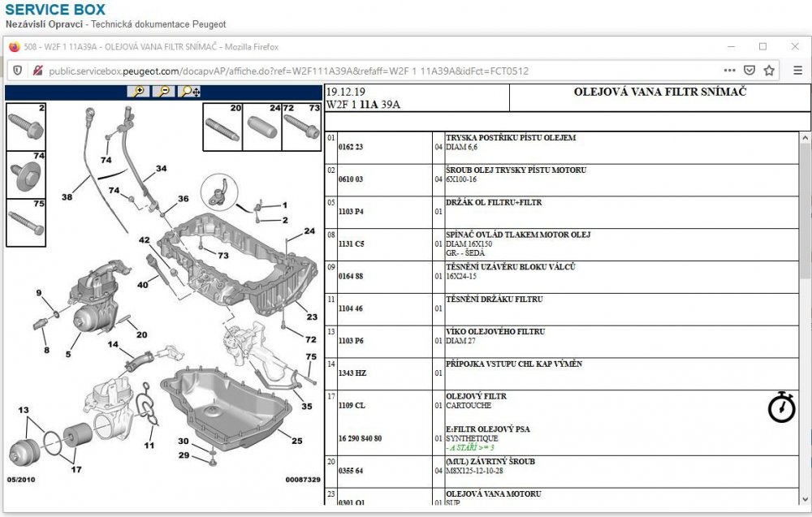Viewport: 812px width, 517px height.
Task: Click diagram callout number 5
Action: pyautogui.click(x=68, y=354)
